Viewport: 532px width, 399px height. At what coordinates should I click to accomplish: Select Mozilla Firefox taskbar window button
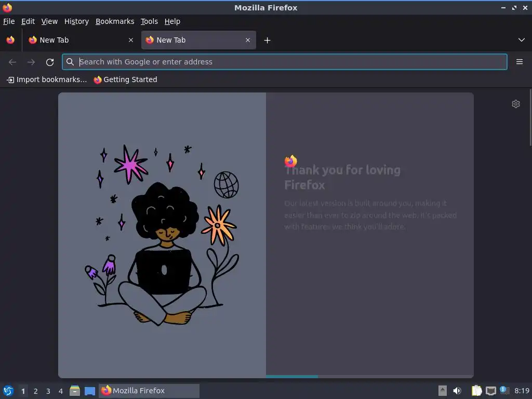[x=149, y=391]
